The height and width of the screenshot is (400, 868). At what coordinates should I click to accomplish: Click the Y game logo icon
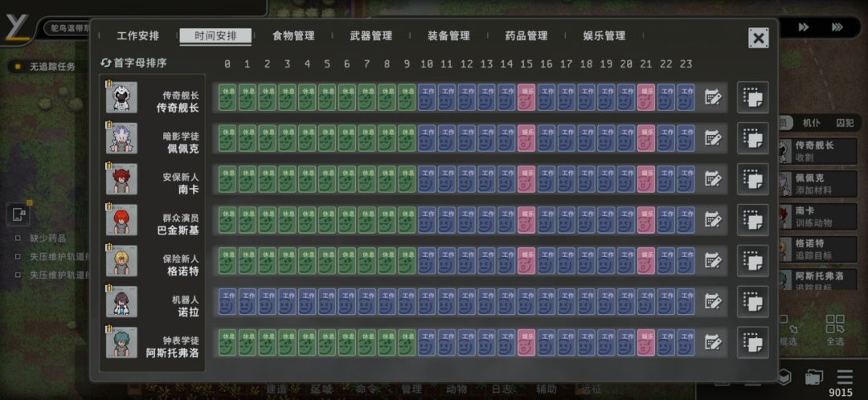click(18, 26)
